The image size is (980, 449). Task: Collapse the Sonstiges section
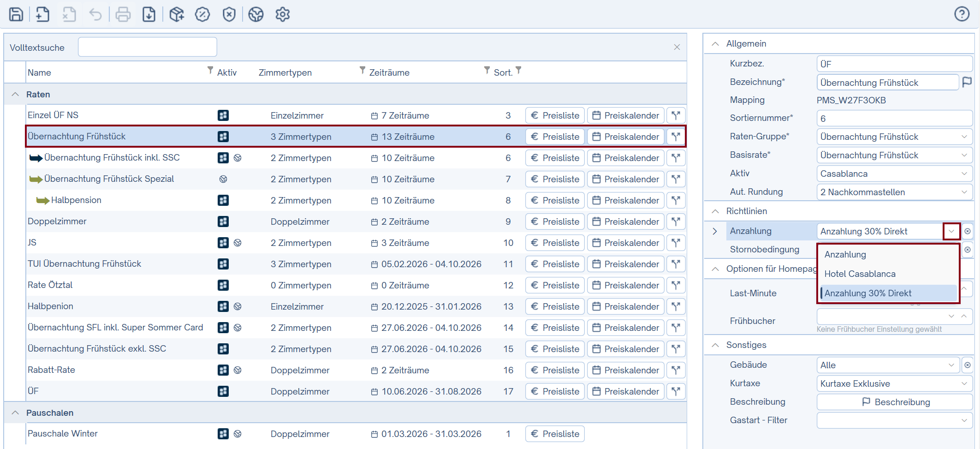pos(715,345)
